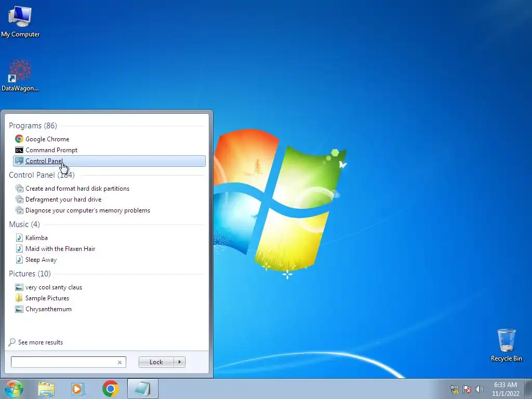Select the Chrysanthemum picture name
Screen dimensions: 532x399
(x=48, y=309)
